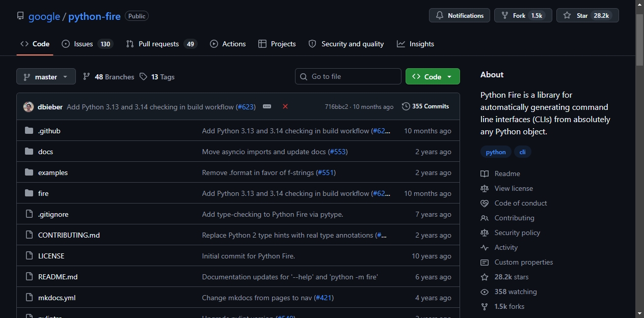Click the repository book icon beside google

point(20,16)
